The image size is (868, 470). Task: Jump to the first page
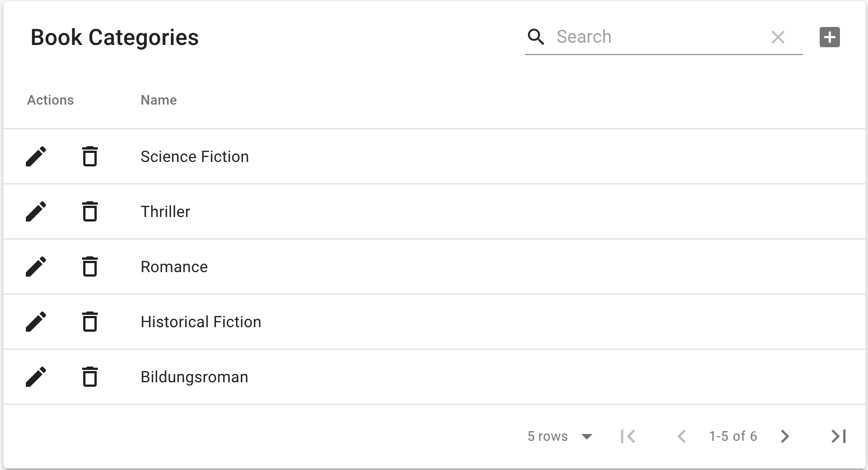628,436
